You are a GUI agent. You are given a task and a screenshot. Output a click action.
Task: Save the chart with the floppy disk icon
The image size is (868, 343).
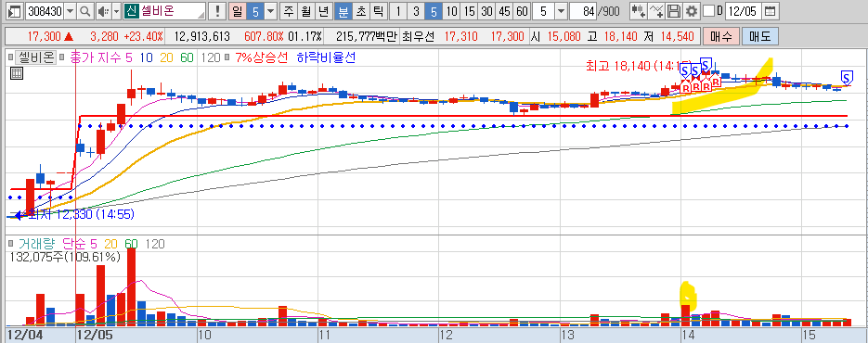pyautogui.click(x=673, y=11)
